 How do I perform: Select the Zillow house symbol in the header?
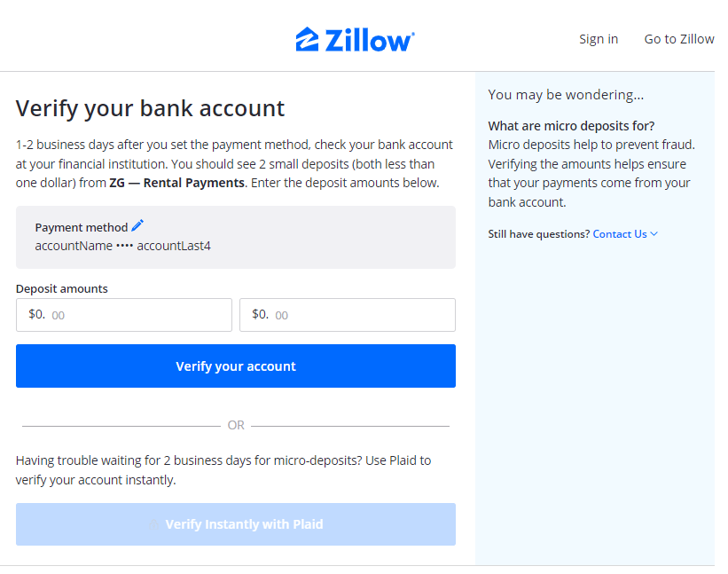305,38
